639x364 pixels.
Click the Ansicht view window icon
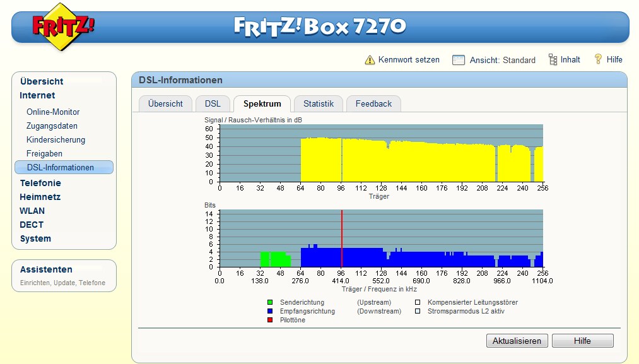tap(459, 60)
